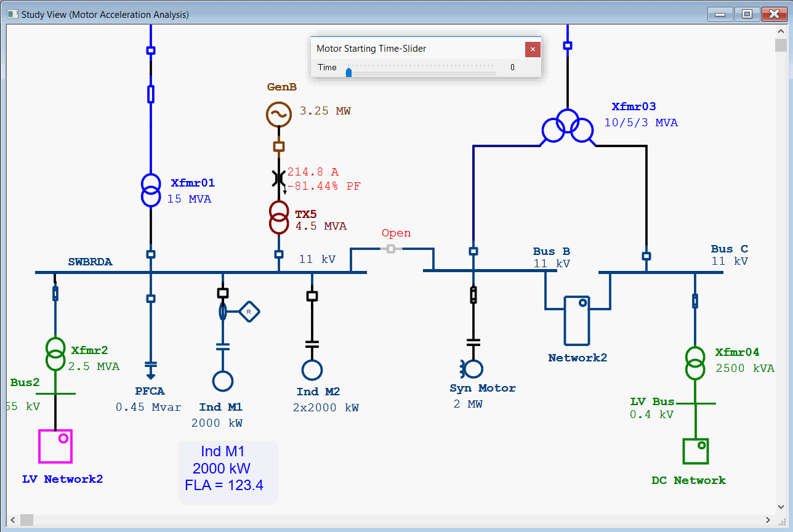Click the 214.8 A current reading
The height and width of the screenshot is (532, 793).
tap(313, 172)
